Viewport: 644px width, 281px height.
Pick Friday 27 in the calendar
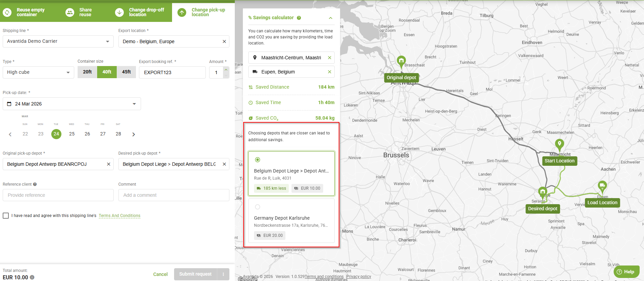[x=103, y=134]
